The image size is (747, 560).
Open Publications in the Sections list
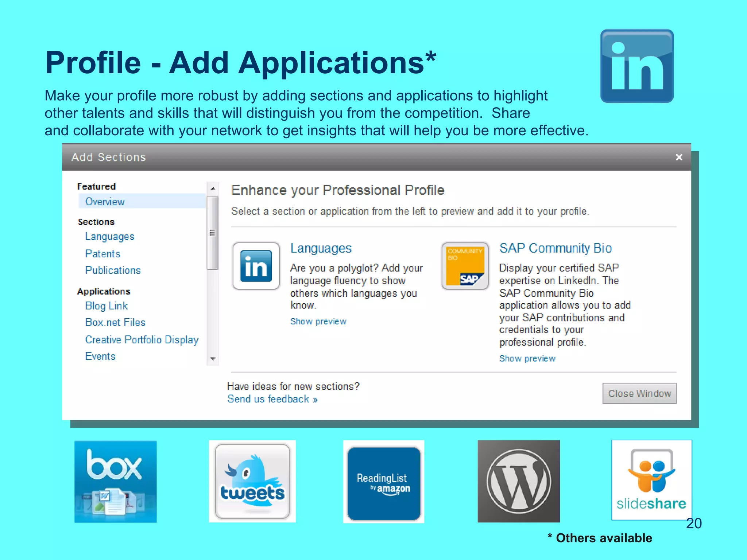113,270
